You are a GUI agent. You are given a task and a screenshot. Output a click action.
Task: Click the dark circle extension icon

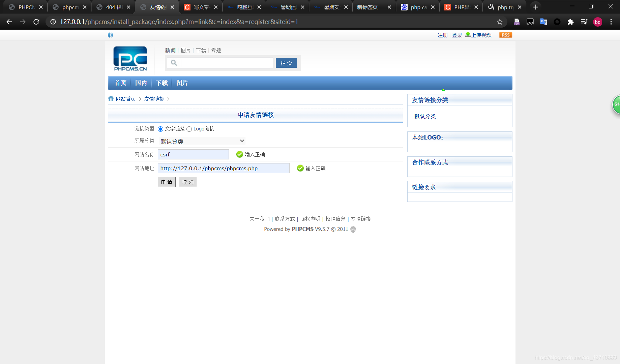coord(557,22)
